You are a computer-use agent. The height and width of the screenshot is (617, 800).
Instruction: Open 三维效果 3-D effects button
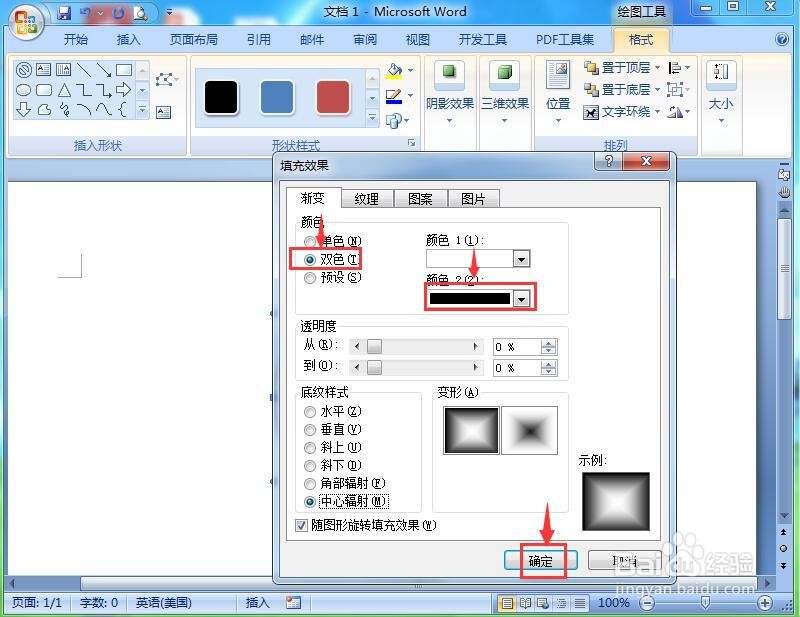tap(505, 92)
